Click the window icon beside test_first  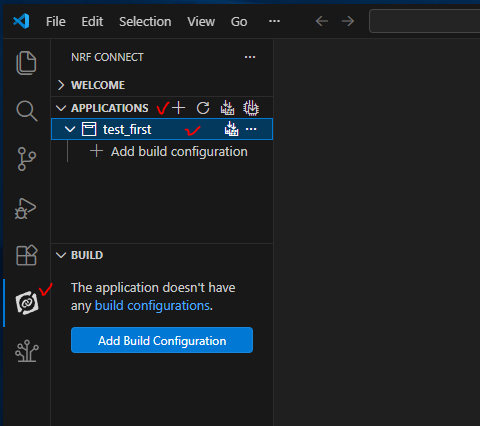[89, 129]
